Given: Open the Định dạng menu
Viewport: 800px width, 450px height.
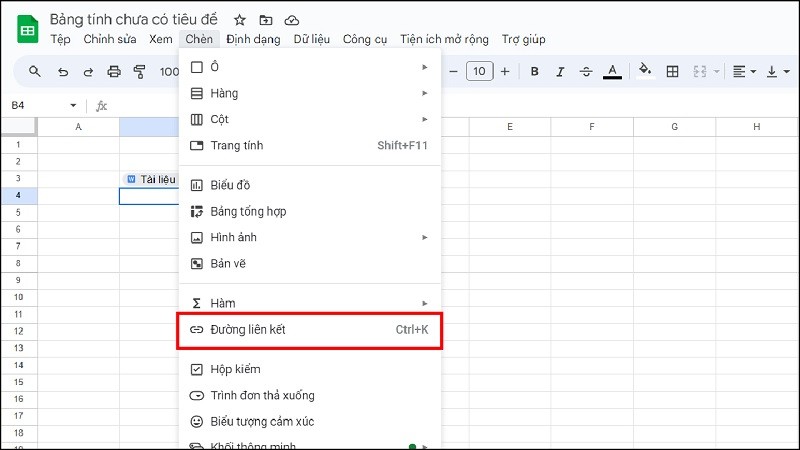Looking at the screenshot, I should pos(253,39).
